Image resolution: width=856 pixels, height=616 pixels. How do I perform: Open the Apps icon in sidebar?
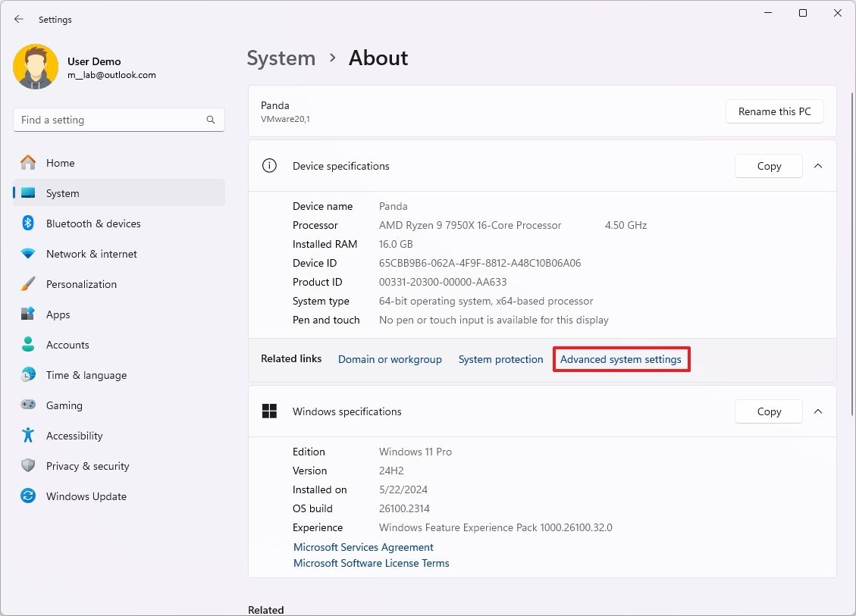(28, 314)
